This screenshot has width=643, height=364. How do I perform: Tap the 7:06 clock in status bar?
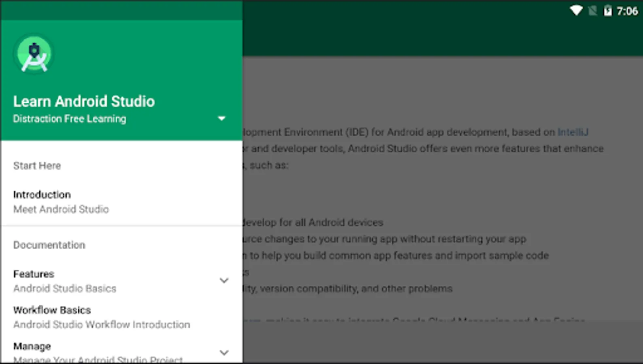627,11
